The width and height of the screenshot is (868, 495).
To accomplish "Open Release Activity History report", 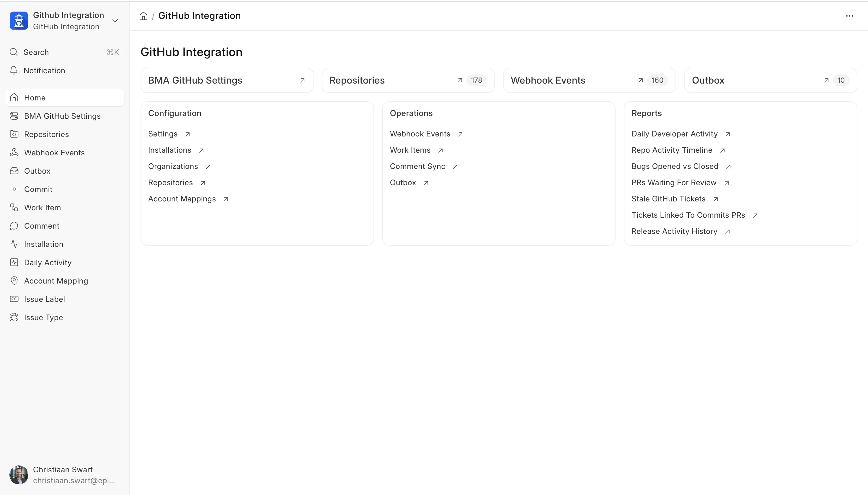I will pos(674,232).
